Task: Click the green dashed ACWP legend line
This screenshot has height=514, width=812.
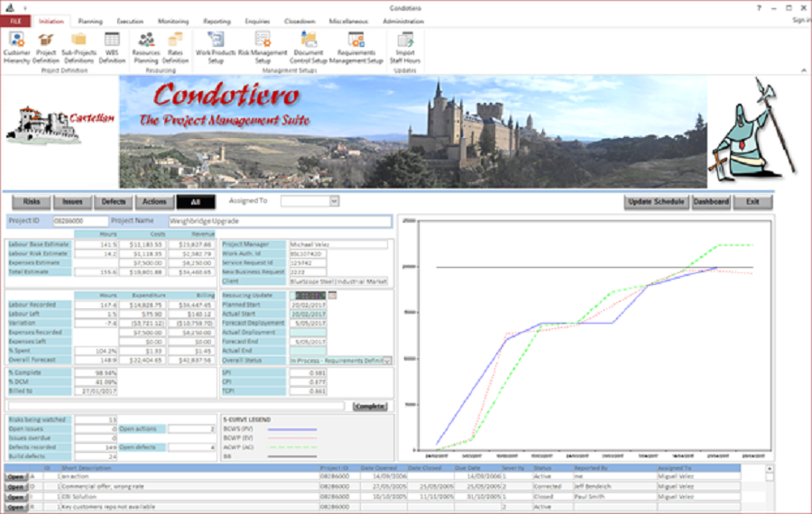Action: point(292,447)
